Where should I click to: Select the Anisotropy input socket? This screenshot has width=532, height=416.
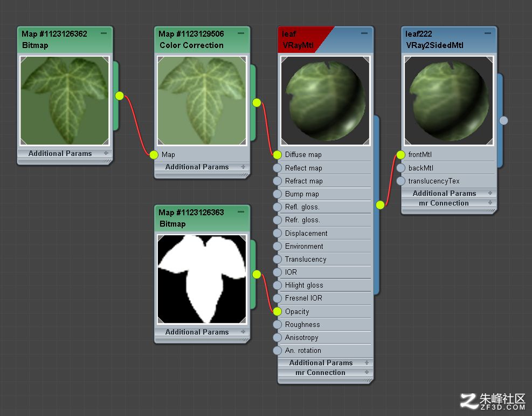coord(277,338)
